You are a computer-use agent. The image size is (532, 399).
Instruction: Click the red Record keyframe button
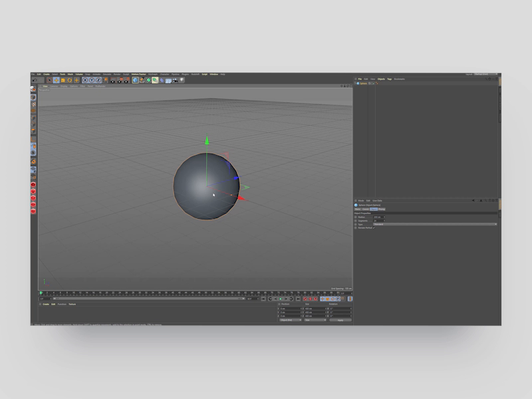click(x=305, y=299)
